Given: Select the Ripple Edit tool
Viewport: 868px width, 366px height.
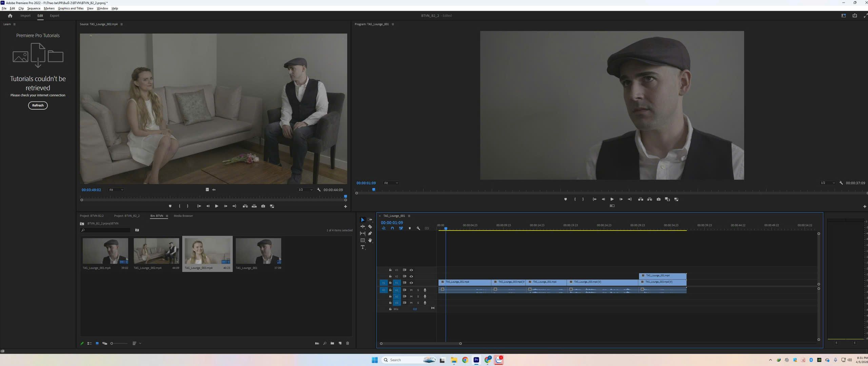Looking at the screenshot, I should (x=362, y=226).
